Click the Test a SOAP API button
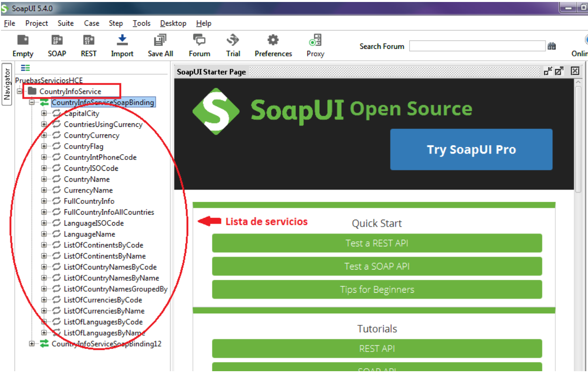The image size is (588, 385). pos(377,266)
